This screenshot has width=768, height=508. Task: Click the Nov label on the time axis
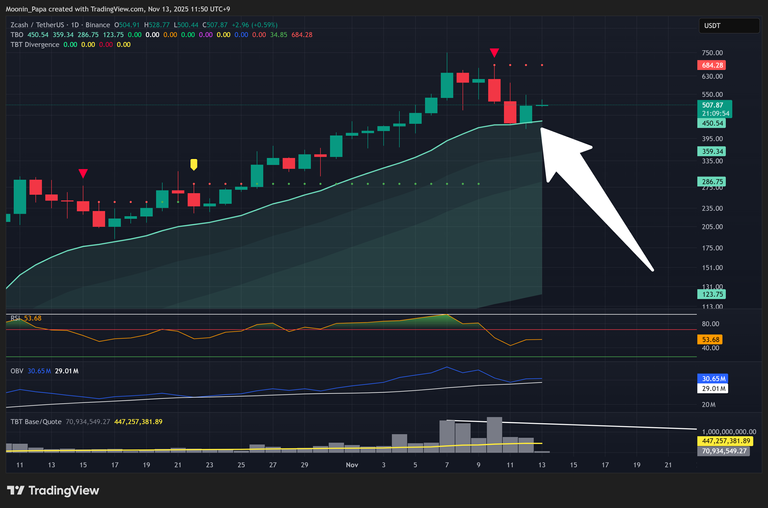[x=351, y=466]
